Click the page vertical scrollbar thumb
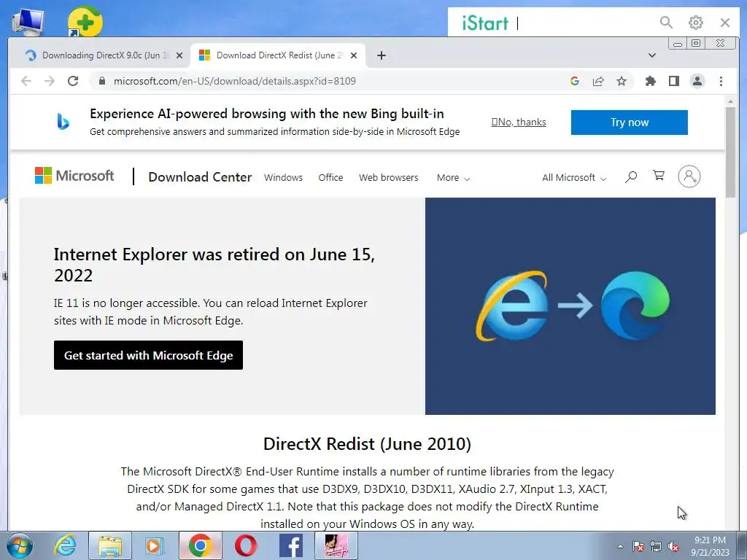The height and width of the screenshot is (560, 747). coord(730,152)
